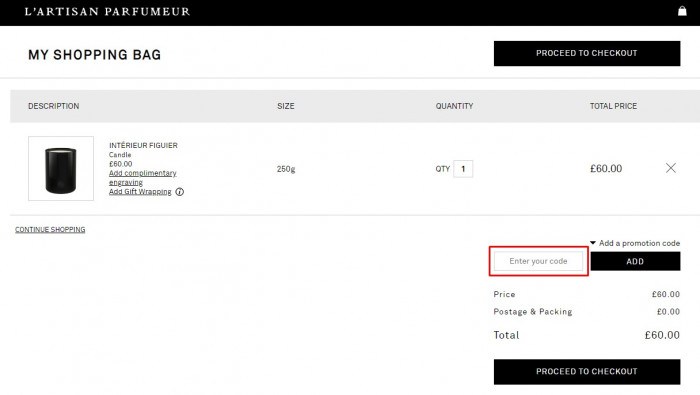Remove Intérieur Figuier candle with X icon
700x395 pixels.
671,168
